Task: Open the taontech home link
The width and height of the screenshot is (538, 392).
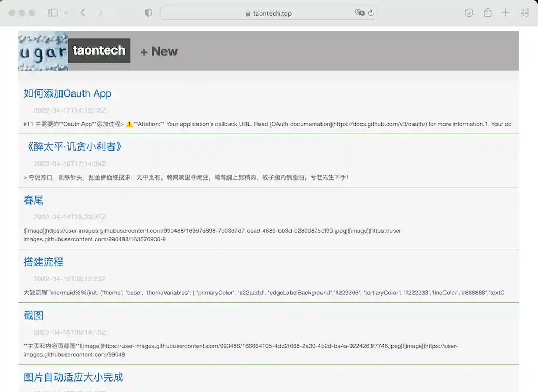Action: (99, 51)
